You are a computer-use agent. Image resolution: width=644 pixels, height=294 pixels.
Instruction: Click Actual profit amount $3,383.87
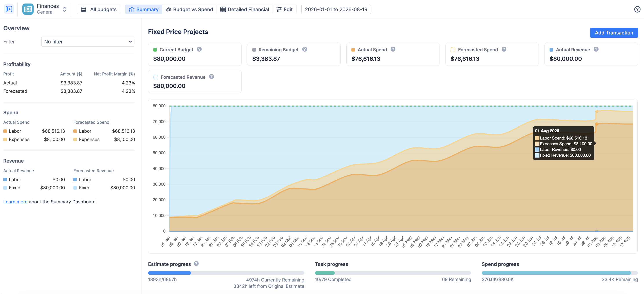71,83
